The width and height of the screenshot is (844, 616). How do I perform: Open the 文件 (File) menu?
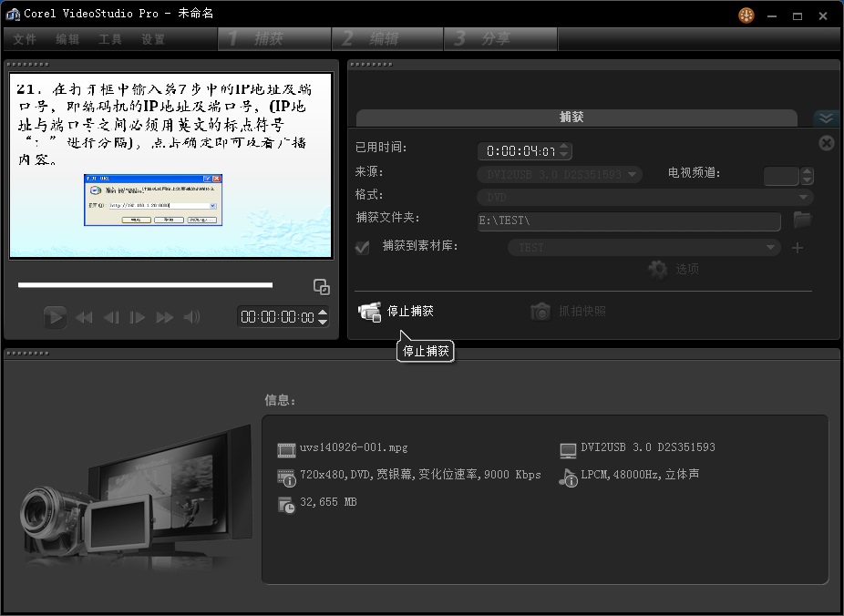coord(25,39)
